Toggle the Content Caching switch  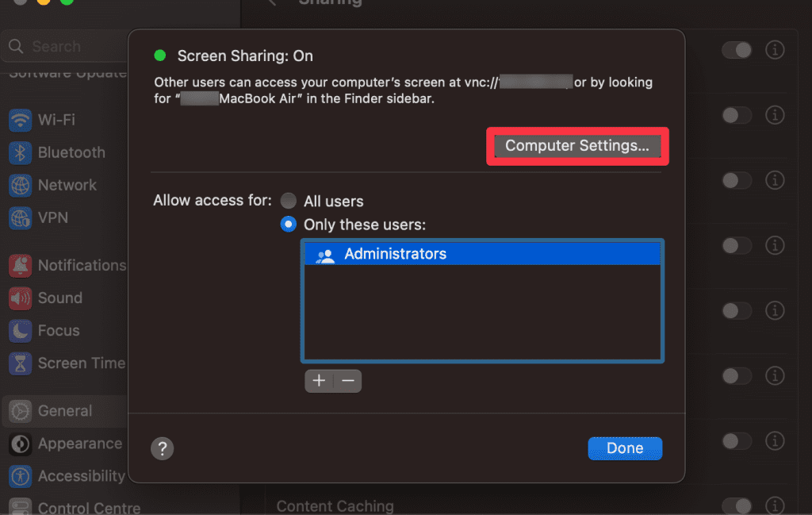coord(736,505)
